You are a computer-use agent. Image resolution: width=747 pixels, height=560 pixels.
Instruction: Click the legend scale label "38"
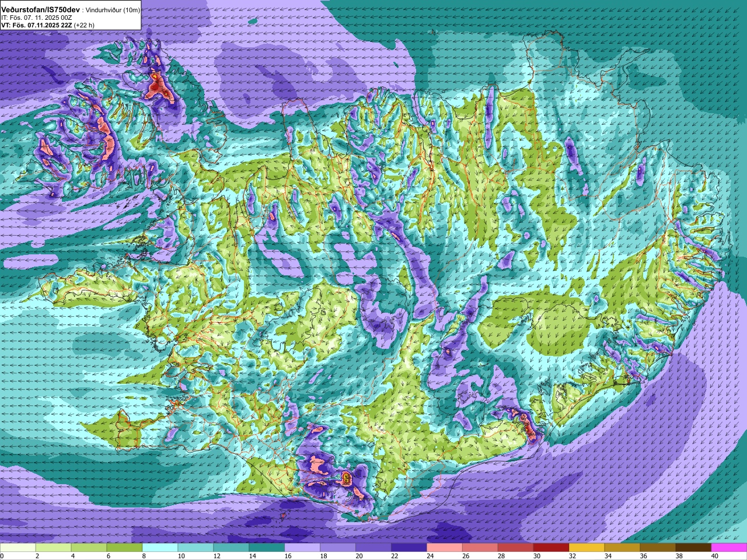[679, 556]
